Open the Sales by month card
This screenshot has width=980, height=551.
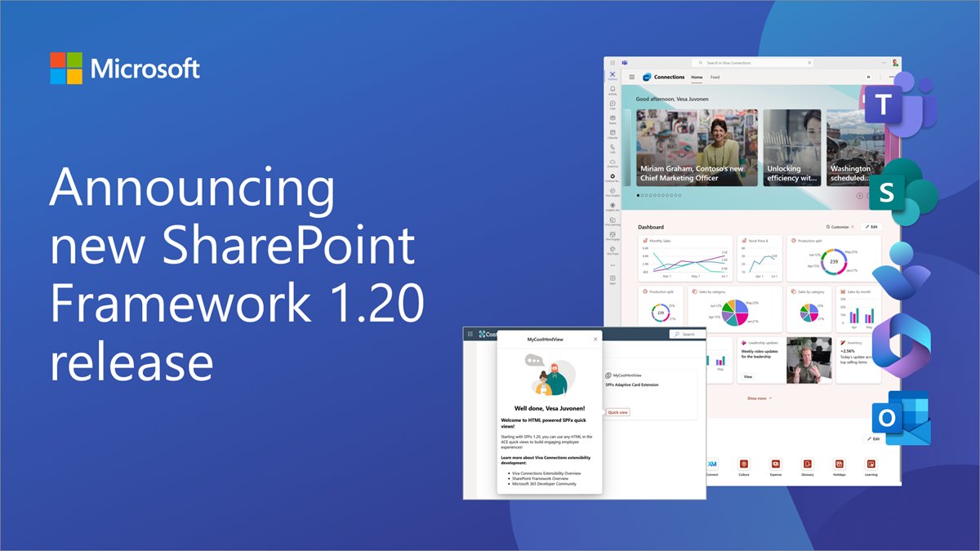tap(858, 308)
